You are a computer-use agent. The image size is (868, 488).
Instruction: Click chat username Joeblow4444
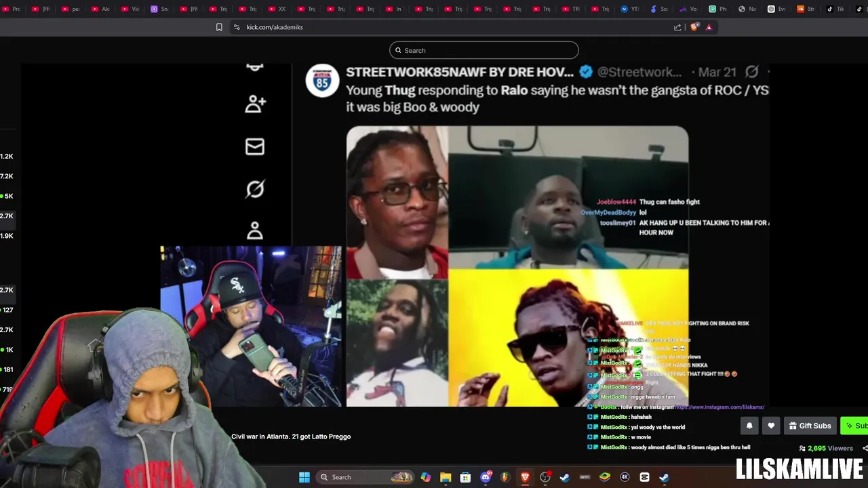coord(616,202)
